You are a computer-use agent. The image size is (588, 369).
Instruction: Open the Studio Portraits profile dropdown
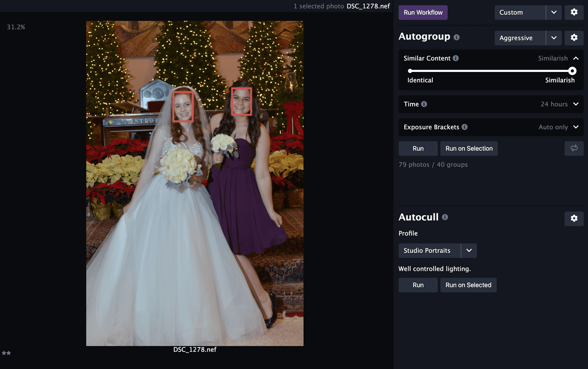tap(469, 251)
